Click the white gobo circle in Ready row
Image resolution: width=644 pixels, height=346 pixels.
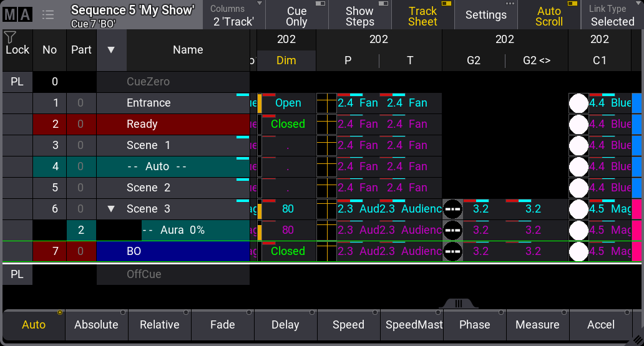point(578,125)
